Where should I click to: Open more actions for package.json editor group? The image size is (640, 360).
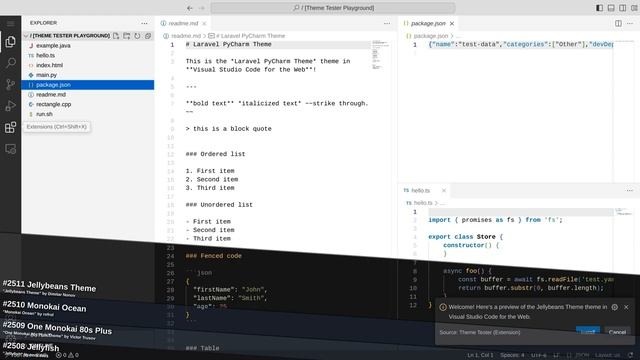coord(630,23)
